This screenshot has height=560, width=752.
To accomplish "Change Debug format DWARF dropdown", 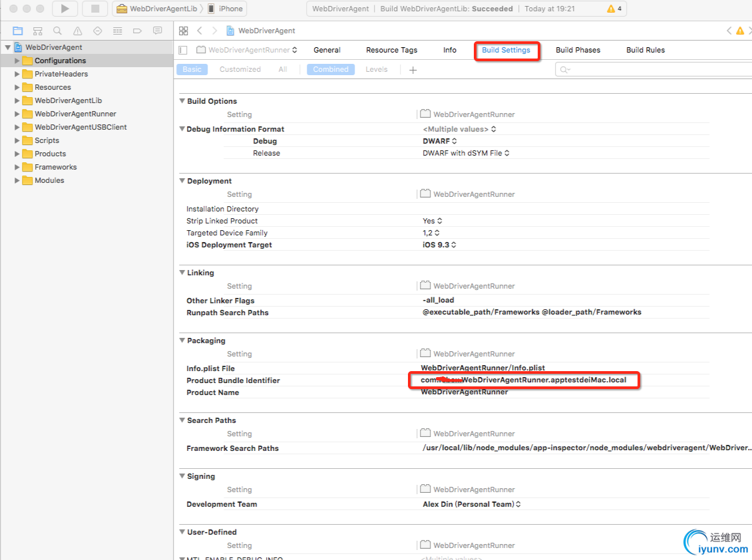I will (440, 141).
